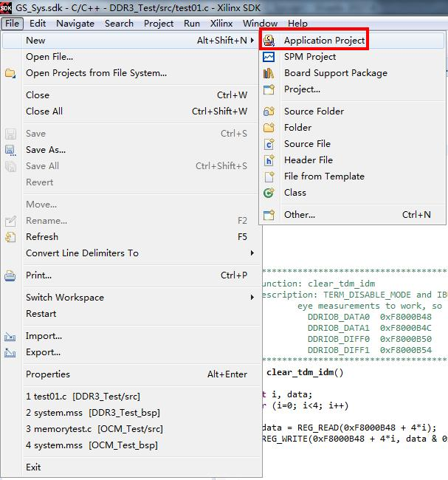Open the File menu
Viewport: 448px width, 480px height.
coord(12,24)
